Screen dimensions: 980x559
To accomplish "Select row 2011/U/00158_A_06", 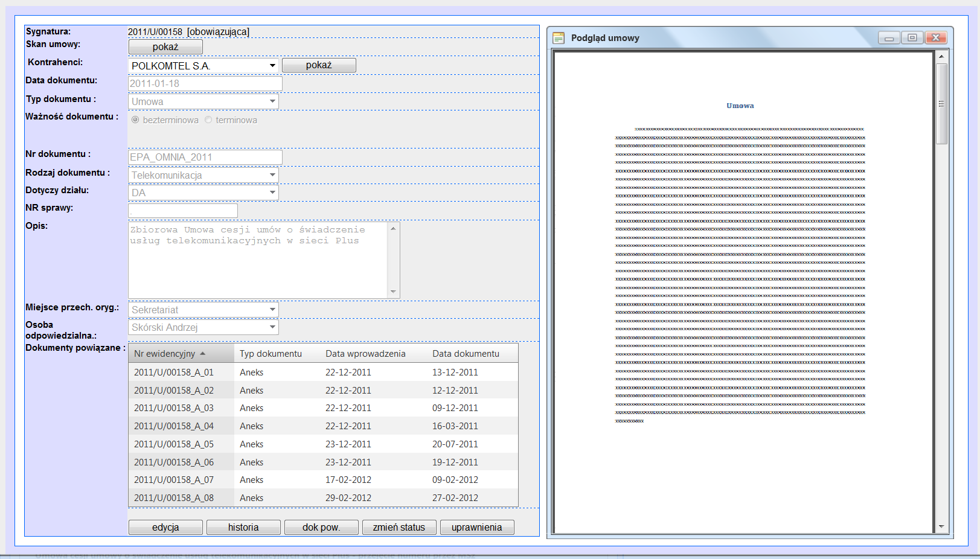I will [323, 462].
